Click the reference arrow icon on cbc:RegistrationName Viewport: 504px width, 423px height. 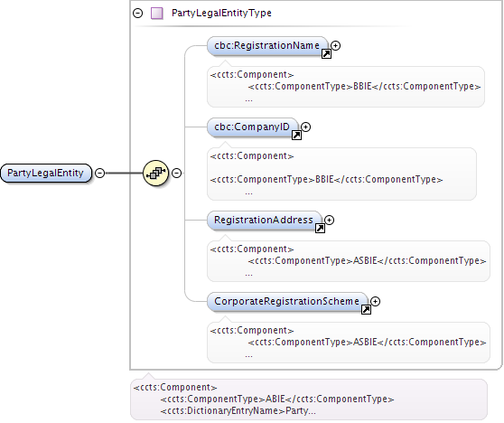click(x=326, y=54)
